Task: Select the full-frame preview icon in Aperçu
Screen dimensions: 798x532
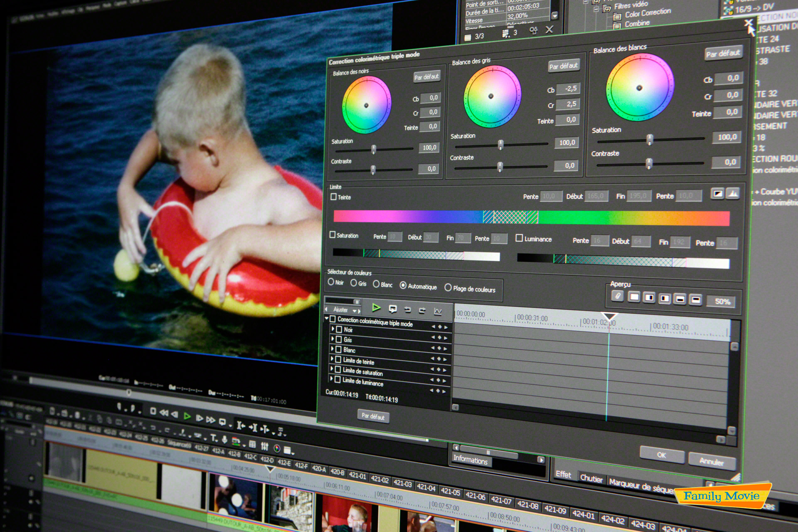Action: coord(634,297)
